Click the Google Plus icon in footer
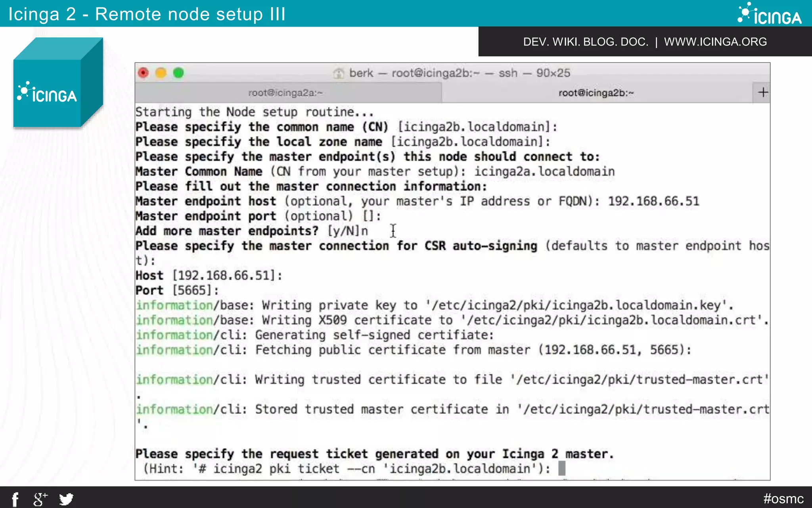 point(40,499)
